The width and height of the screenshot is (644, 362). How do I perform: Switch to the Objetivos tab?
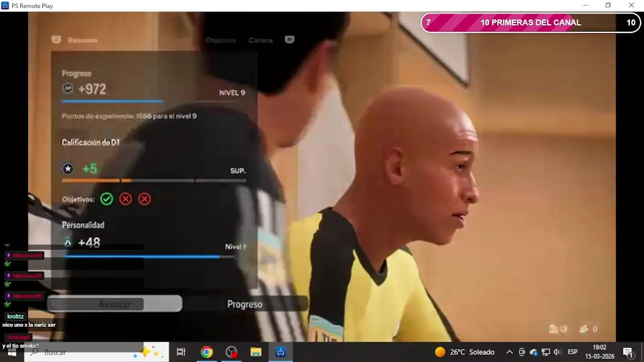click(x=220, y=40)
